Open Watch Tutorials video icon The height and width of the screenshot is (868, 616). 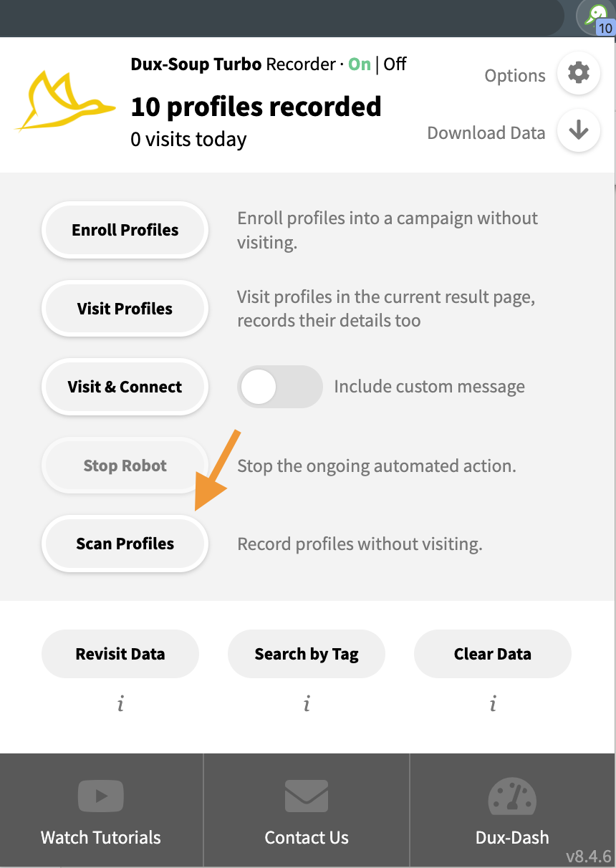click(101, 796)
